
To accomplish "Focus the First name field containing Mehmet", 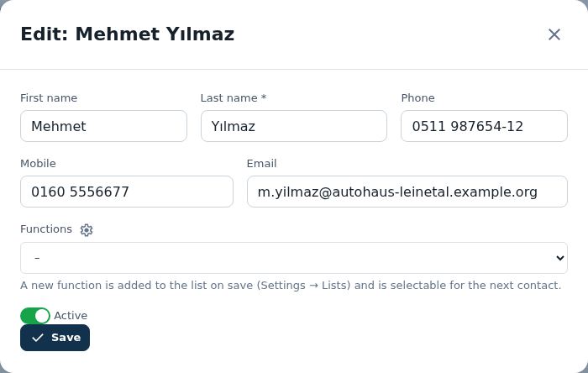I will point(103,126).
